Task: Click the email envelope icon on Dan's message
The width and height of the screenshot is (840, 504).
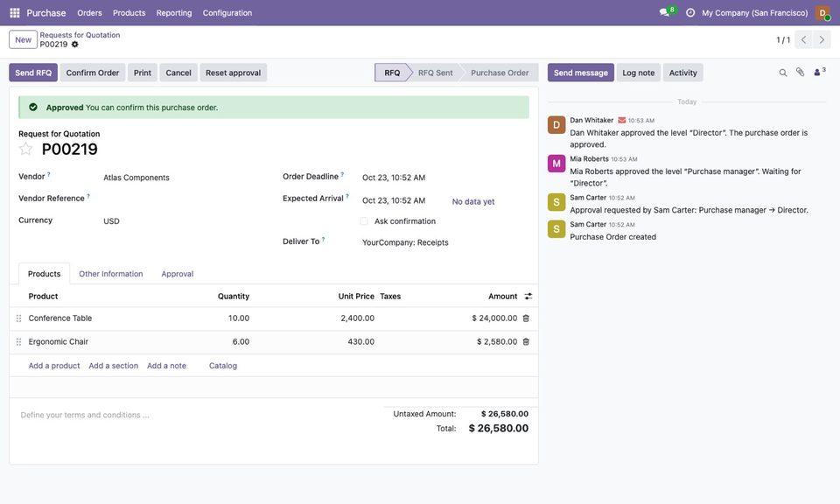Action: [621, 120]
